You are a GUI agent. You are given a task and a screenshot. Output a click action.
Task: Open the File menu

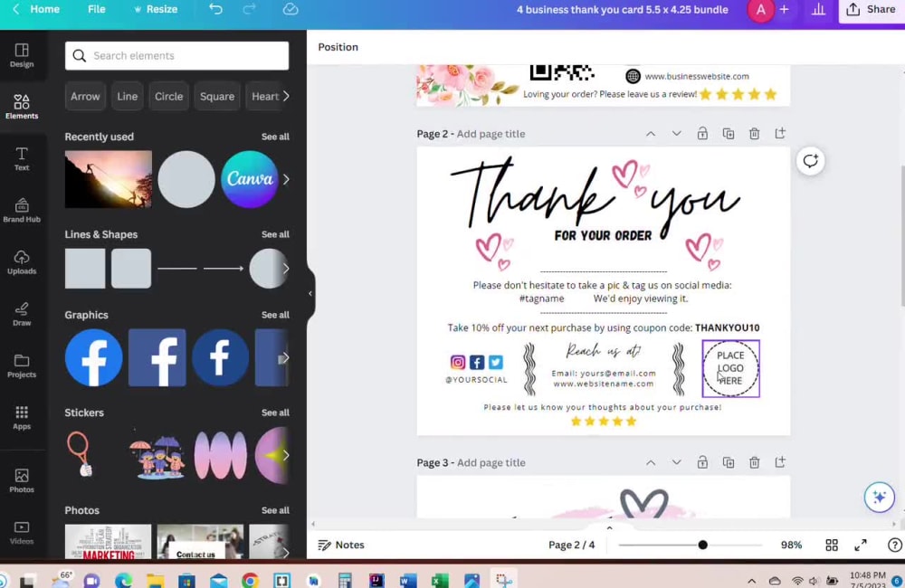[96, 10]
